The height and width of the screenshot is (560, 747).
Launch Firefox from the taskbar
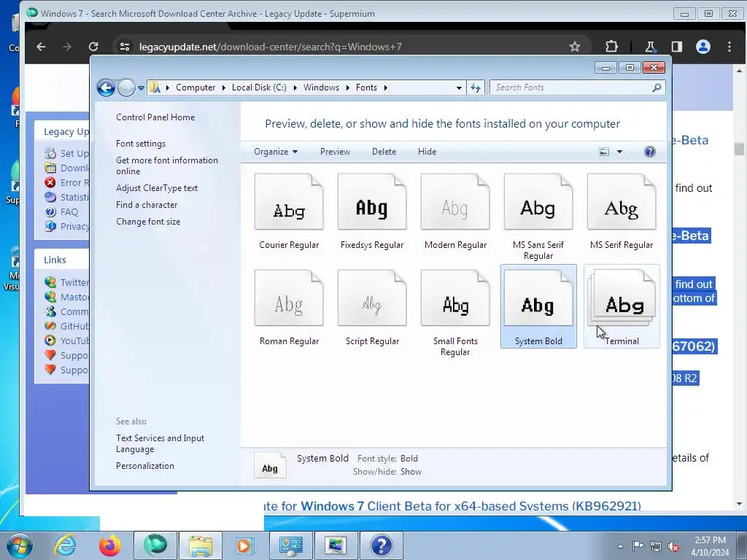point(110,545)
